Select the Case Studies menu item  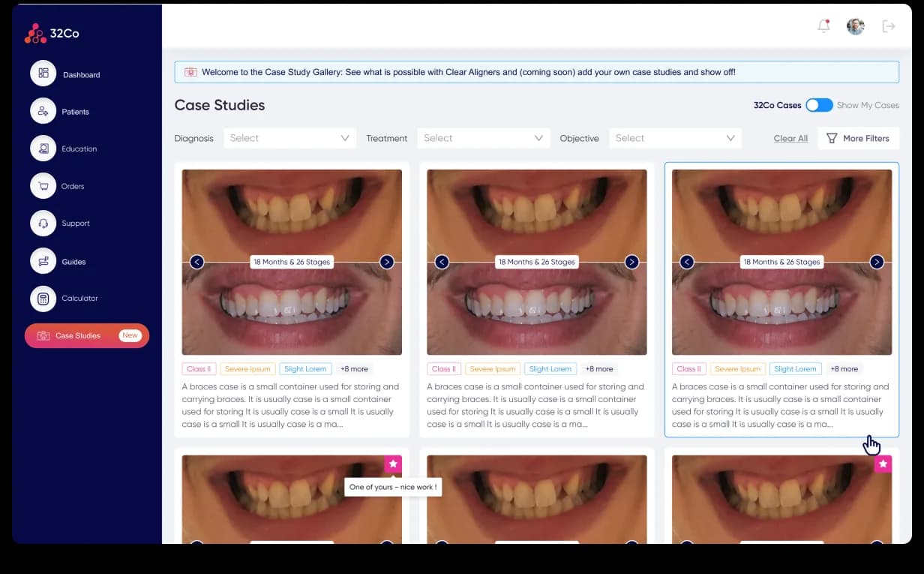[x=87, y=335]
